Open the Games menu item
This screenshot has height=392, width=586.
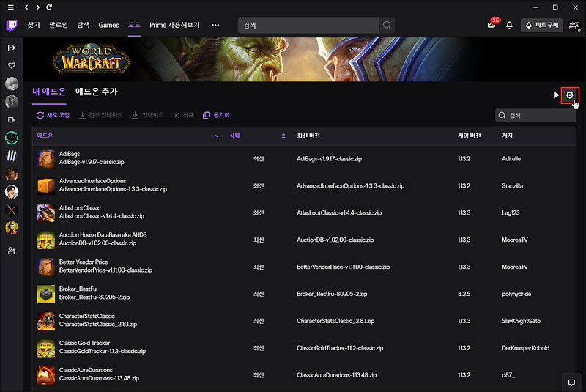108,25
